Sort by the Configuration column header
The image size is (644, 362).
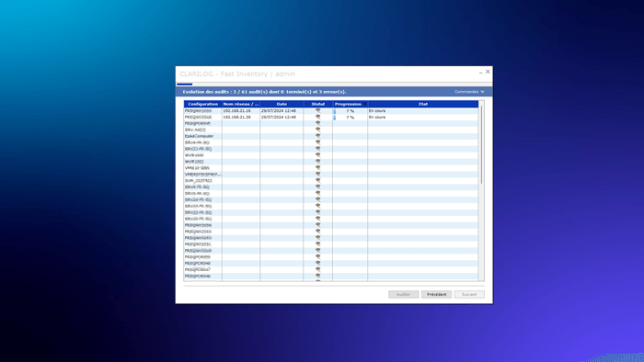(203, 104)
